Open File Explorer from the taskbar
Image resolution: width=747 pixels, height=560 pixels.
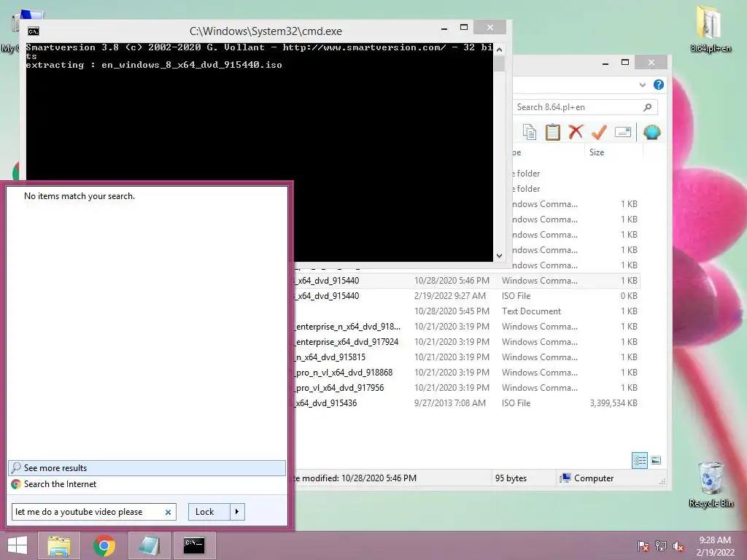point(58,545)
